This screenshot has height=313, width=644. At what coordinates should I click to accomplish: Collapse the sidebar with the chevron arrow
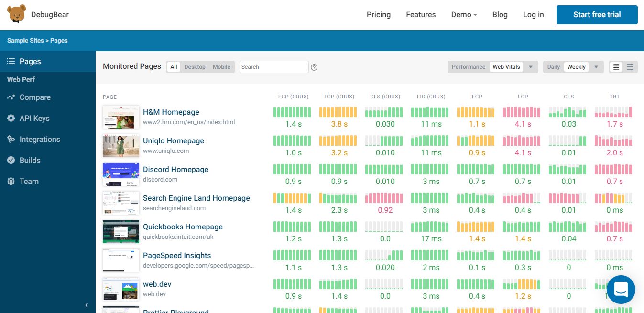[x=87, y=305]
